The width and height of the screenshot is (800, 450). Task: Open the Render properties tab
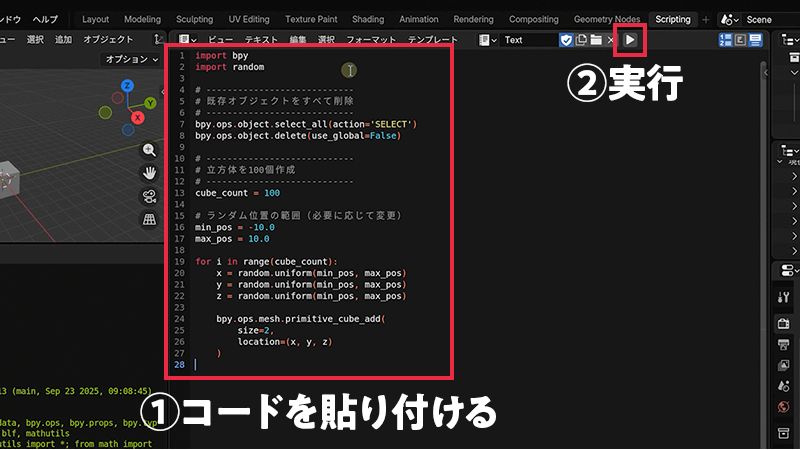click(784, 323)
